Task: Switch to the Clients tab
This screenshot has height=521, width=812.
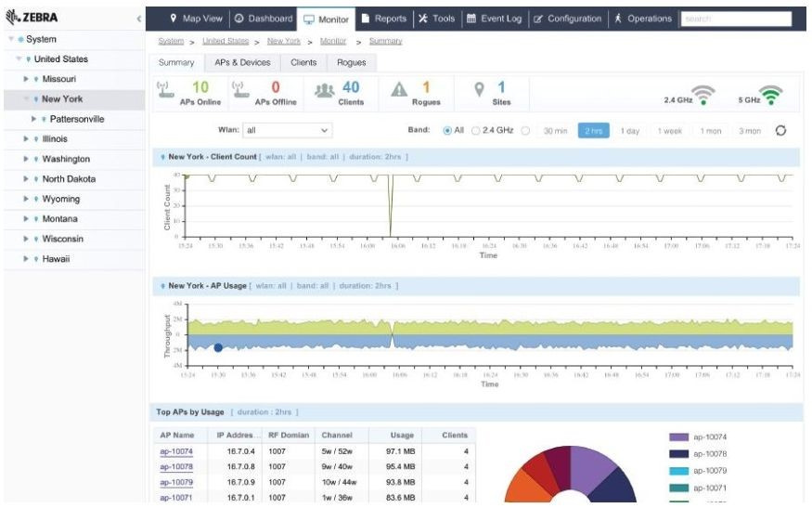Action: 303,63
